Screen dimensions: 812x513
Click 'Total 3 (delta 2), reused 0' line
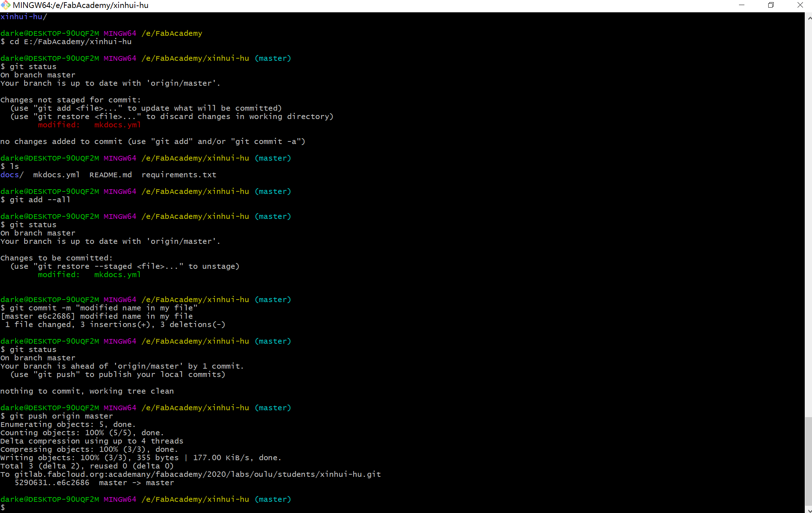tap(87, 466)
